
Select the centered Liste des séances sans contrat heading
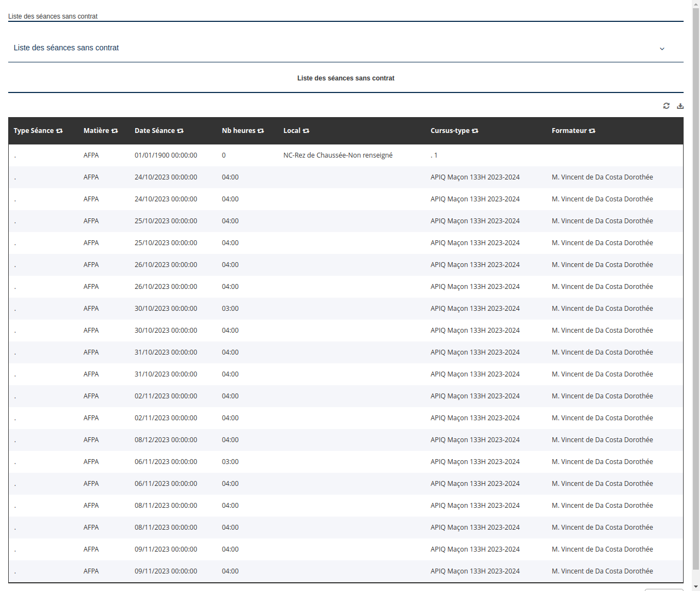coord(346,78)
